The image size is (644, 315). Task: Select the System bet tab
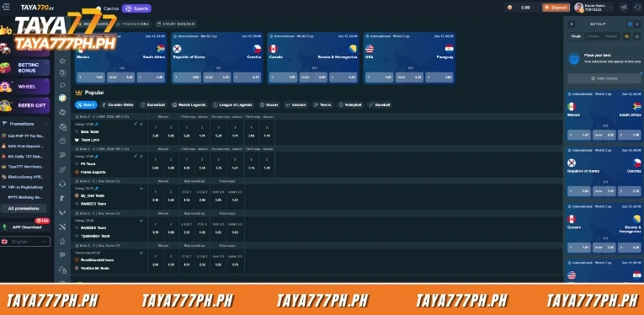click(611, 36)
